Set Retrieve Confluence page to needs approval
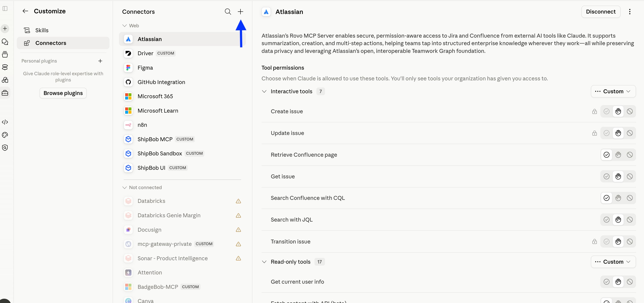This screenshot has height=303, width=644. [x=618, y=155]
